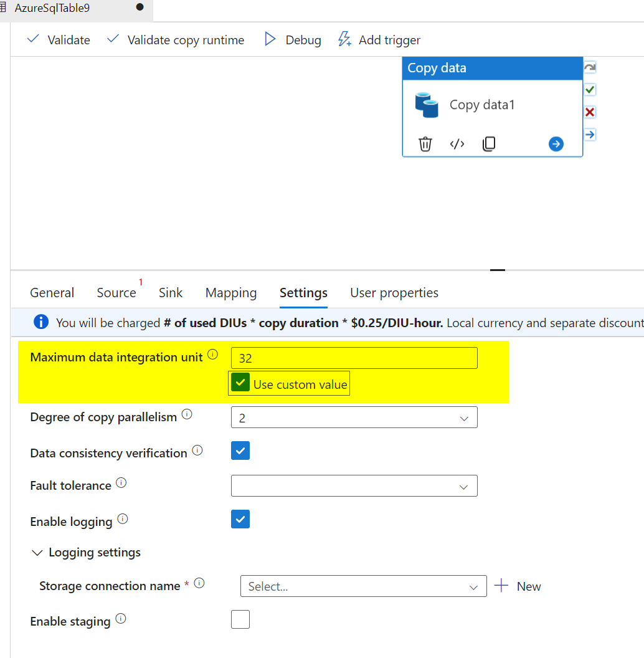Click the blue arrow on Copy data1 activity
Screen dimensions: 644x658
(x=556, y=144)
